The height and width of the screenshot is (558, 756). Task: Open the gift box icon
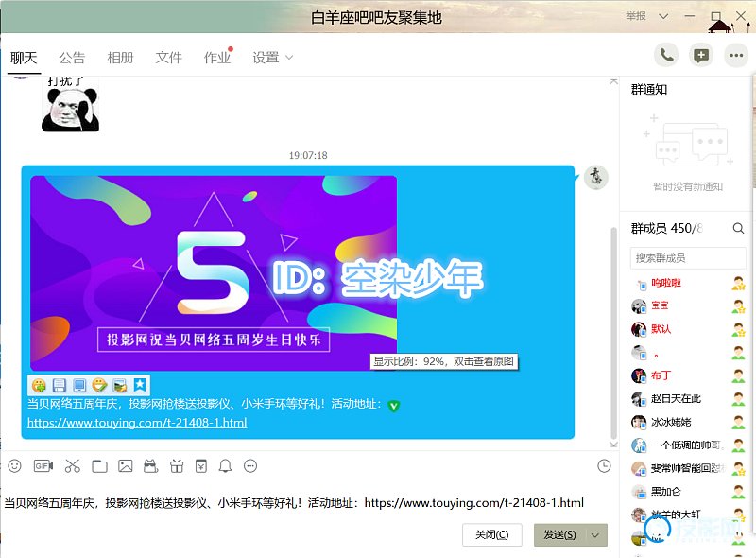[x=177, y=466]
